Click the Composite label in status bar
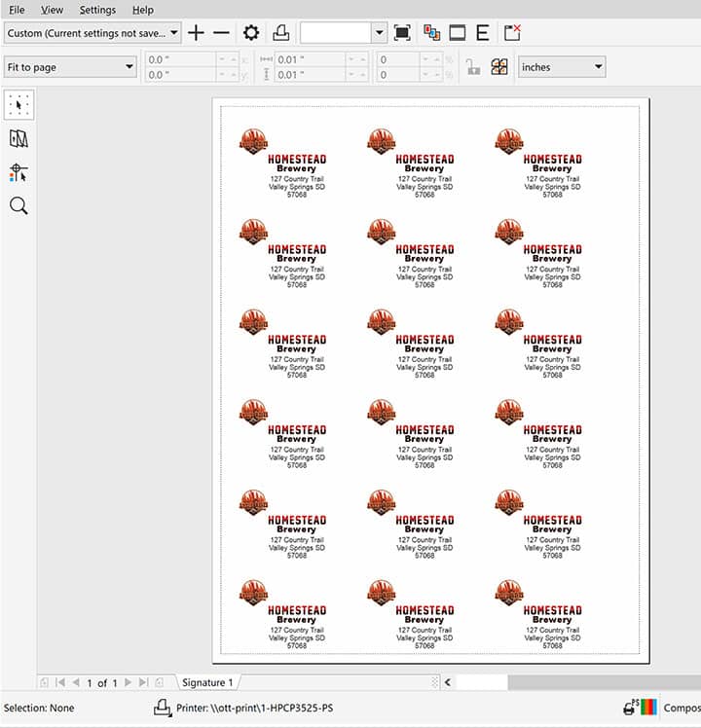The height and width of the screenshot is (728, 701). [682, 708]
